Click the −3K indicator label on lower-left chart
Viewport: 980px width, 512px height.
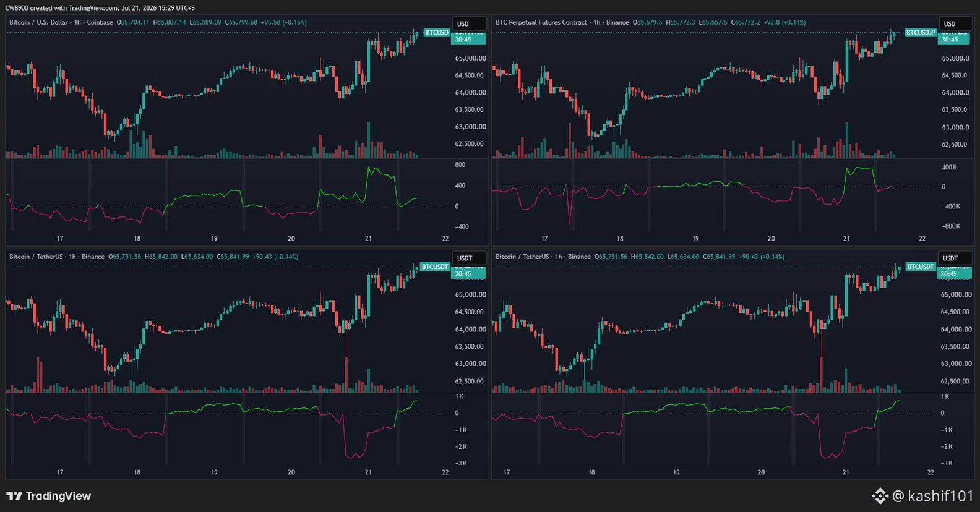pyautogui.click(x=461, y=463)
